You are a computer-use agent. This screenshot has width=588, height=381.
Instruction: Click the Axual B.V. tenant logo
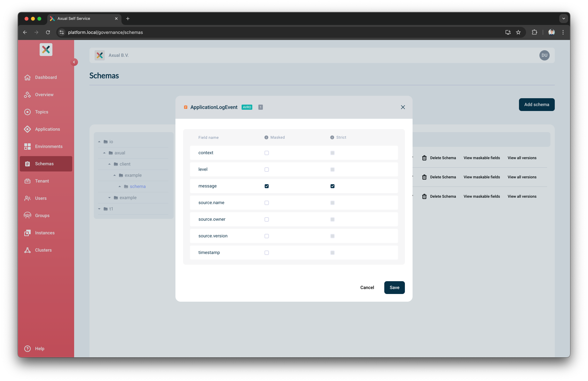pos(100,55)
